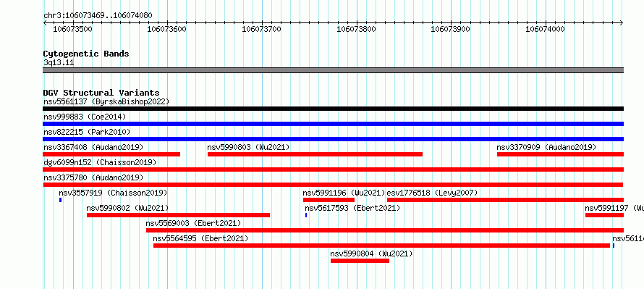
Task: Open the nsv5990802 (Wu2021) variant bar
Action: (x=178, y=215)
